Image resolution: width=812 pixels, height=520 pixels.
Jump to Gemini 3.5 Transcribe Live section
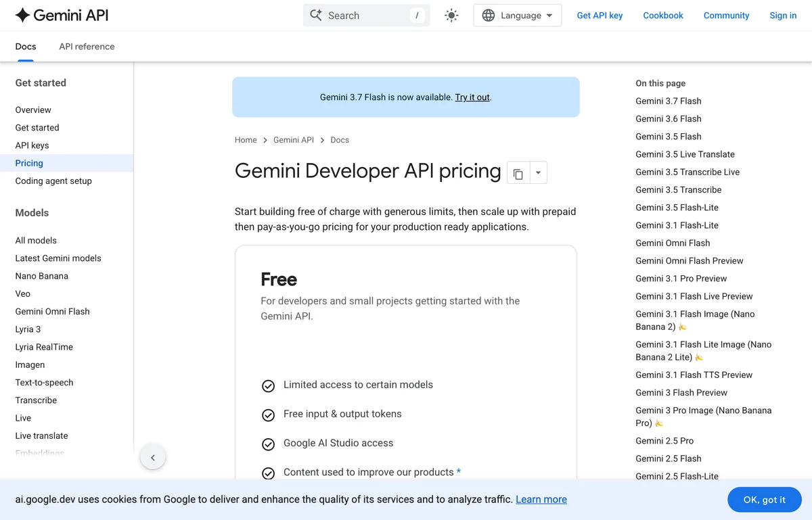click(687, 172)
